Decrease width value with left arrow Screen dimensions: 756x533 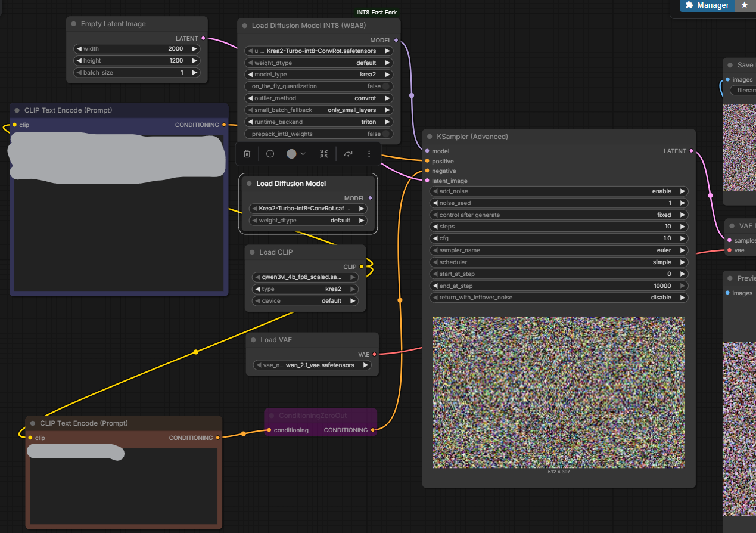tap(79, 49)
